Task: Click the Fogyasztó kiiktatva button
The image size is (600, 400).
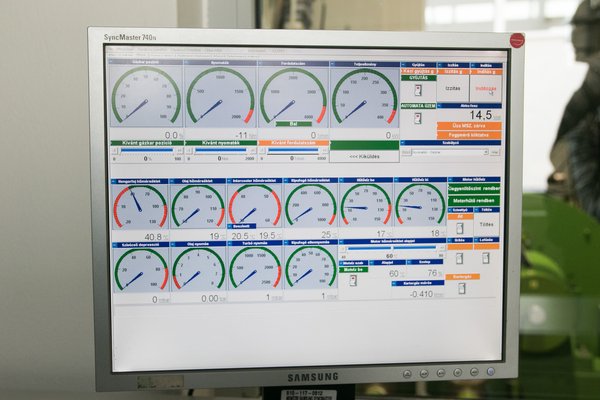Action: (469, 134)
